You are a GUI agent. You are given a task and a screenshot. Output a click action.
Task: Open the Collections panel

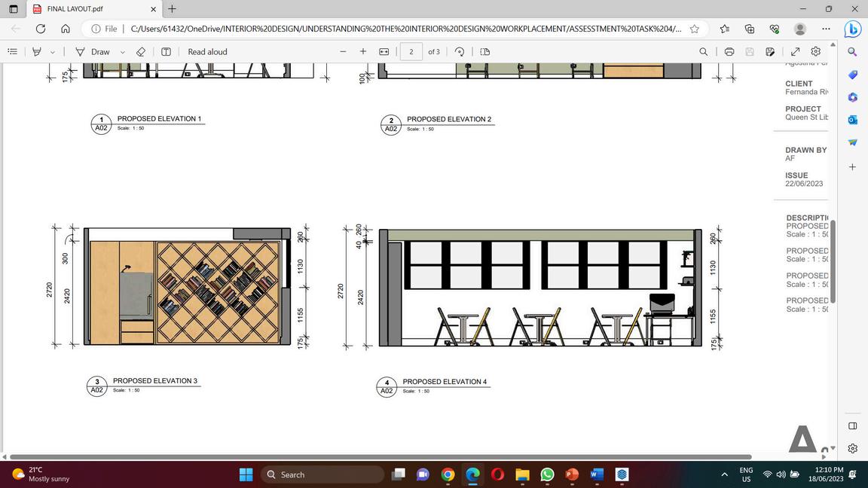pyautogui.click(x=750, y=29)
